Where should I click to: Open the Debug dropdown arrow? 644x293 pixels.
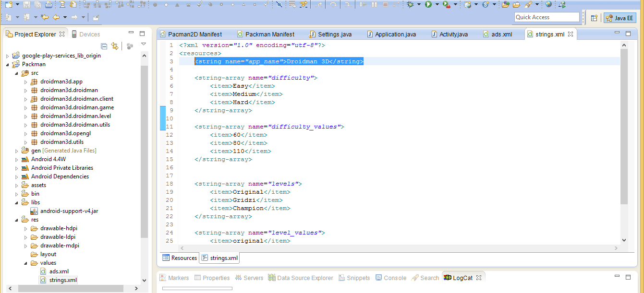coord(419,4)
